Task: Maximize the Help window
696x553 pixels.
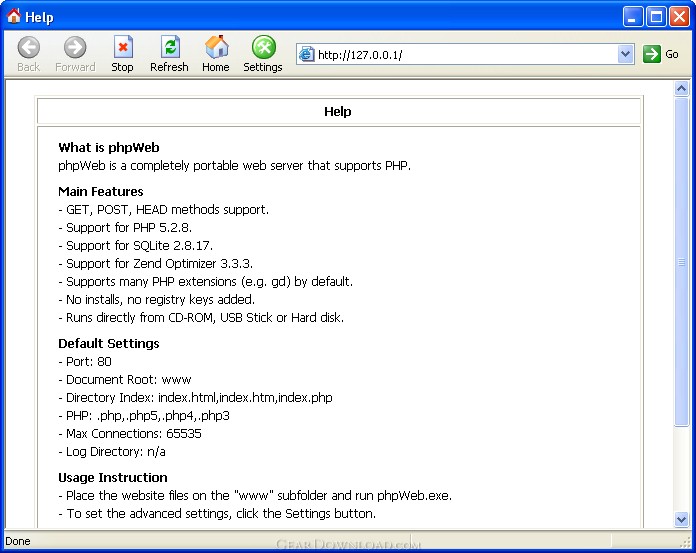Action: pos(656,17)
